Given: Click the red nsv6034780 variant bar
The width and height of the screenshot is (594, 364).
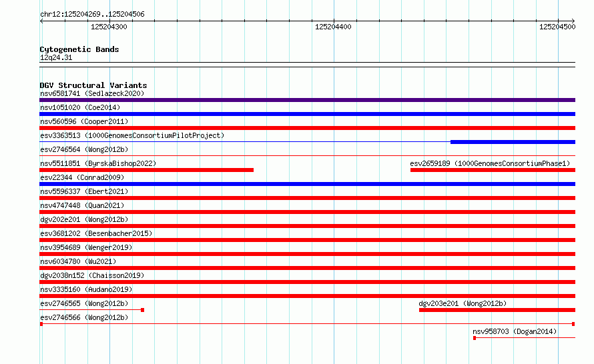Looking at the screenshot, I should tap(307, 268).
